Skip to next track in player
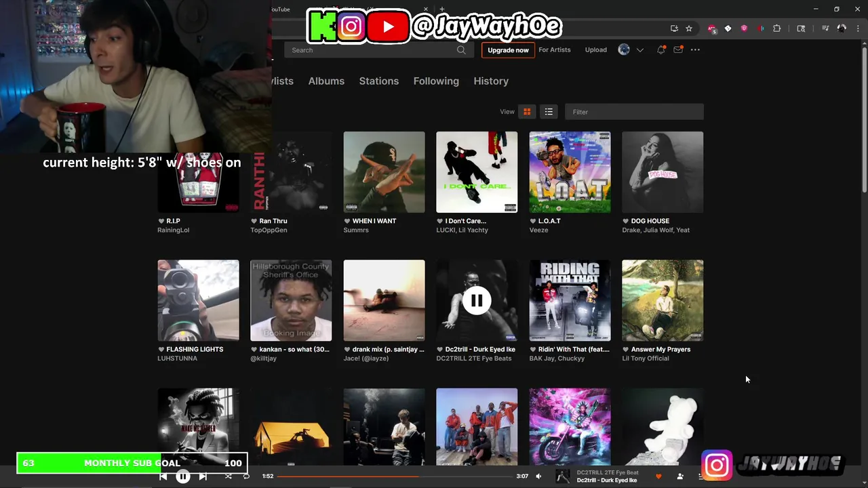 pyautogui.click(x=203, y=476)
